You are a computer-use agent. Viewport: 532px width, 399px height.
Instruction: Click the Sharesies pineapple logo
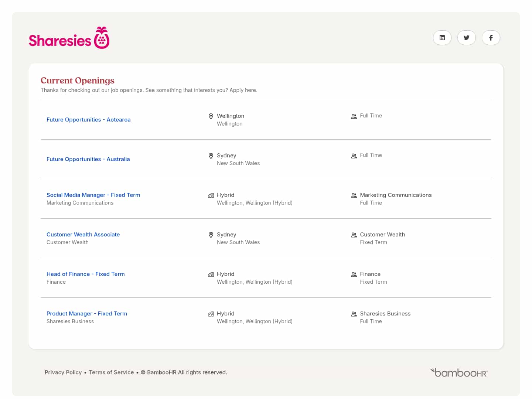point(69,38)
